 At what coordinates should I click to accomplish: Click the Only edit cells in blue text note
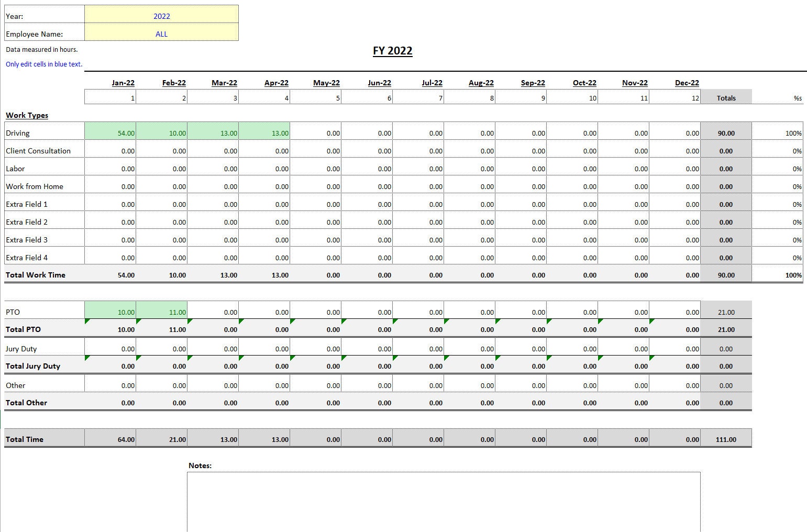(x=43, y=64)
